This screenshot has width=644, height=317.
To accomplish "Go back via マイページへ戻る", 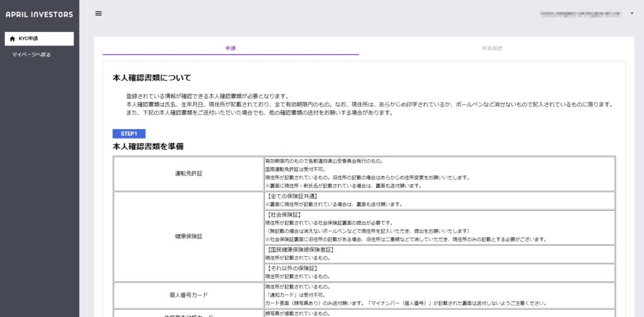I will (31, 55).
